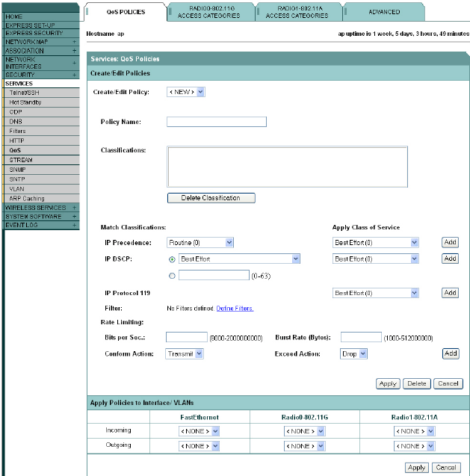Expand System Software plus icon
This screenshot has width=470, height=476.
74,216
